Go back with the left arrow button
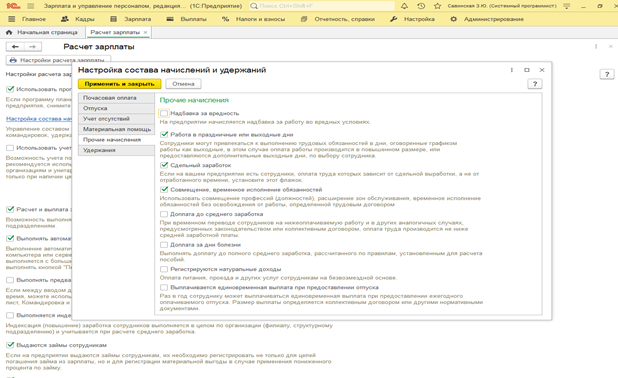This screenshot has width=618, height=378. pos(15,47)
